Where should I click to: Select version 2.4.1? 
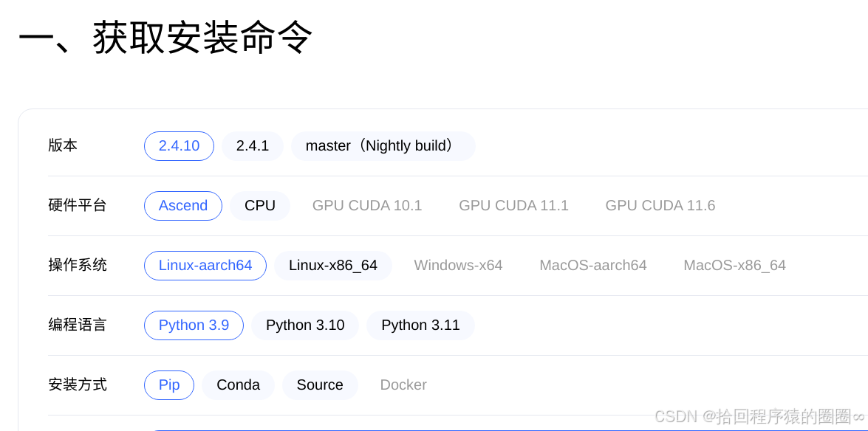[x=253, y=146]
